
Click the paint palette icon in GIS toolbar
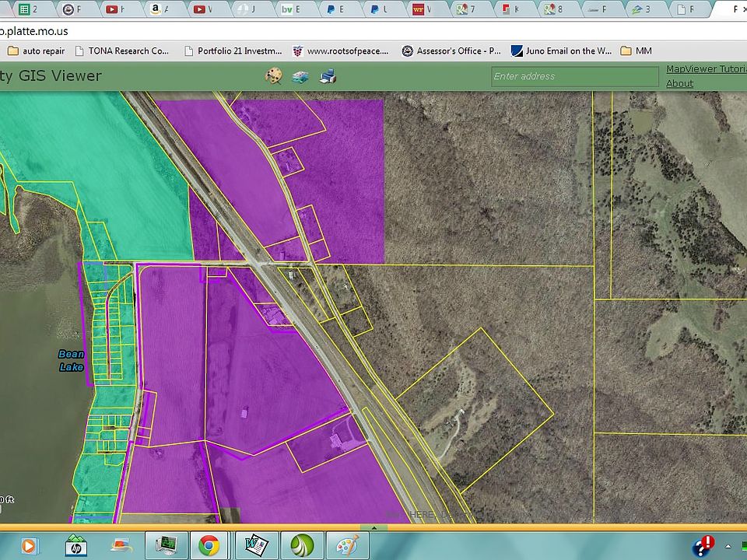(x=273, y=75)
